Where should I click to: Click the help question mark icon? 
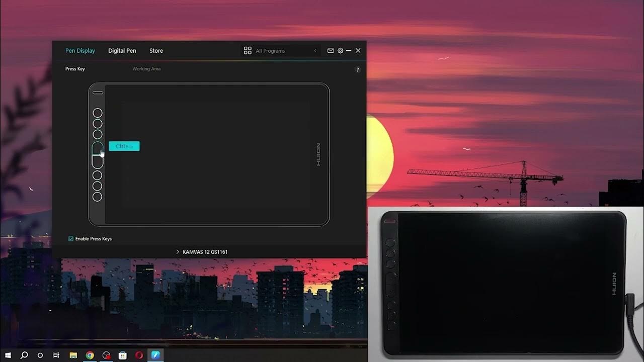coord(358,69)
